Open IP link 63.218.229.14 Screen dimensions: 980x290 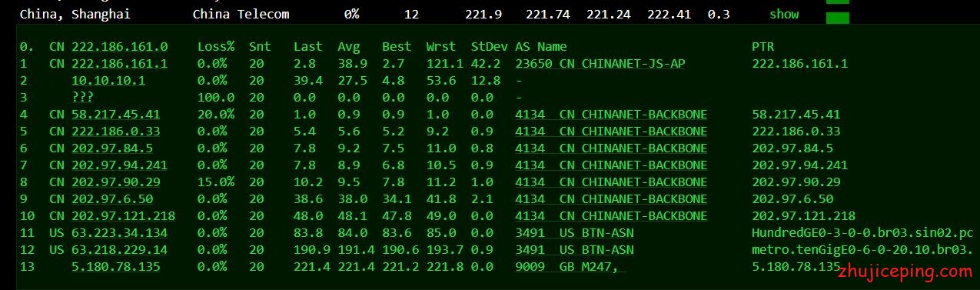119,250
